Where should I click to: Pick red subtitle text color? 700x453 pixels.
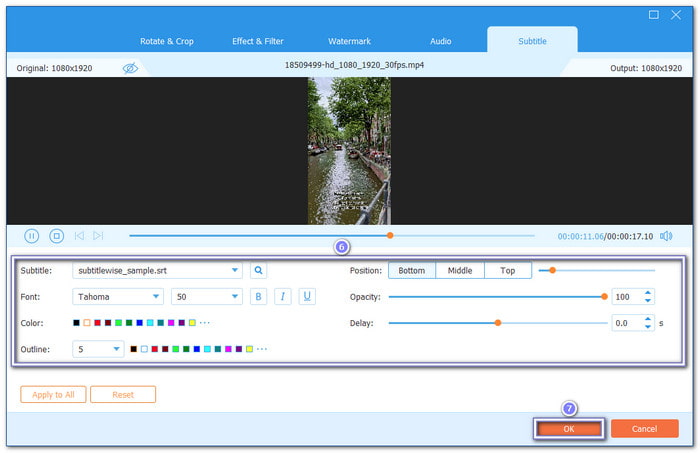click(x=97, y=323)
